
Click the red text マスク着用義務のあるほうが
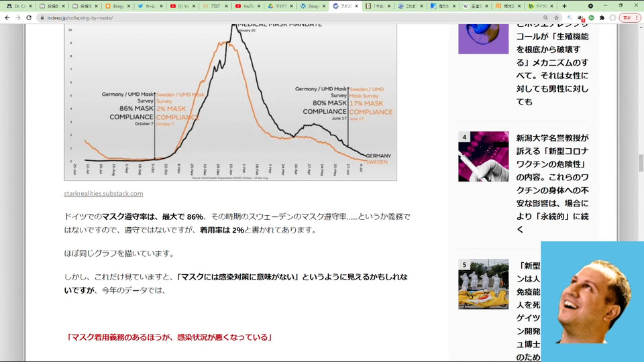point(169,337)
